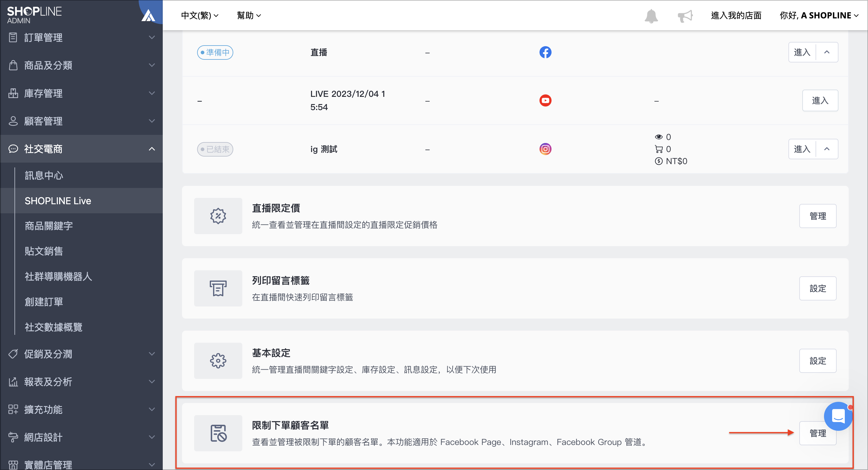The height and width of the screenshot is (470, 868).
Task: Click 管理 for 直播限定價
Action: pos(817,216)
